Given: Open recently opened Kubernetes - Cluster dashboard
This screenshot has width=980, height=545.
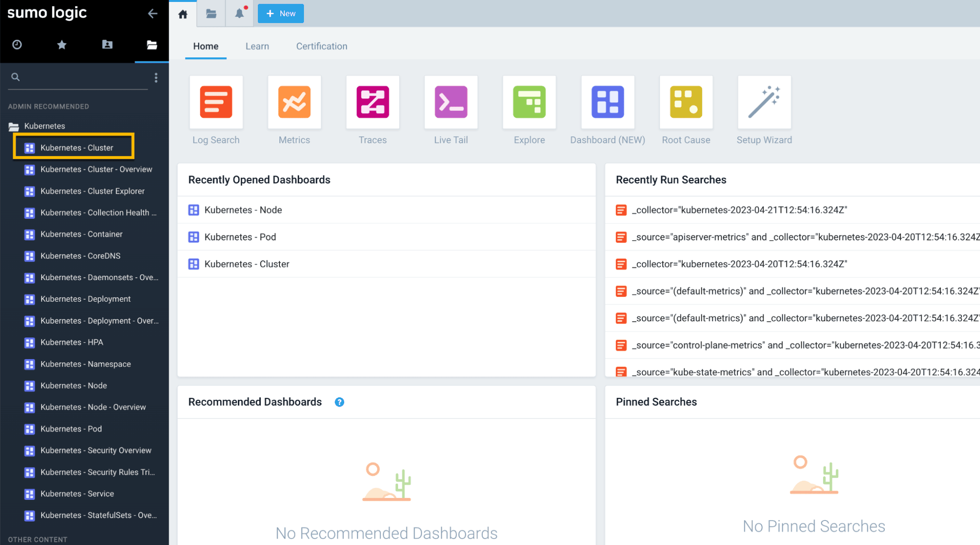Looking at the screenshot, I should pyautogui.click(x=386, y=264).
